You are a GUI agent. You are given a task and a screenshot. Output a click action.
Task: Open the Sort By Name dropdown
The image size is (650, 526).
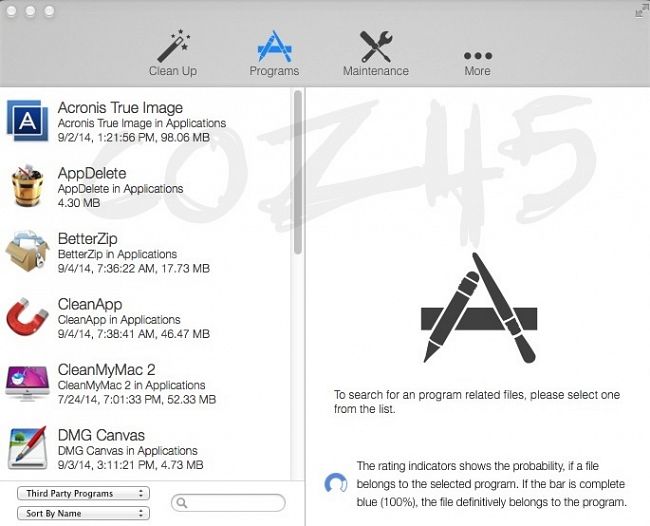click(x=83, y=513)
